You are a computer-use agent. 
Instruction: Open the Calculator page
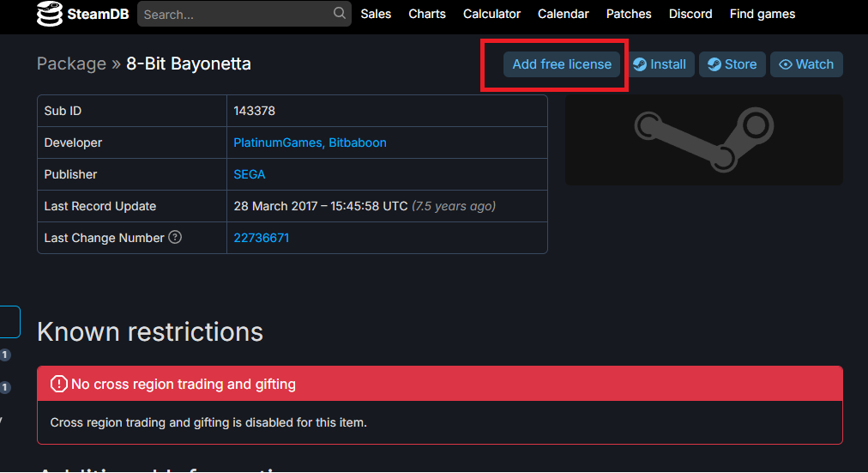pyautogui.click(x=491, y=14)
